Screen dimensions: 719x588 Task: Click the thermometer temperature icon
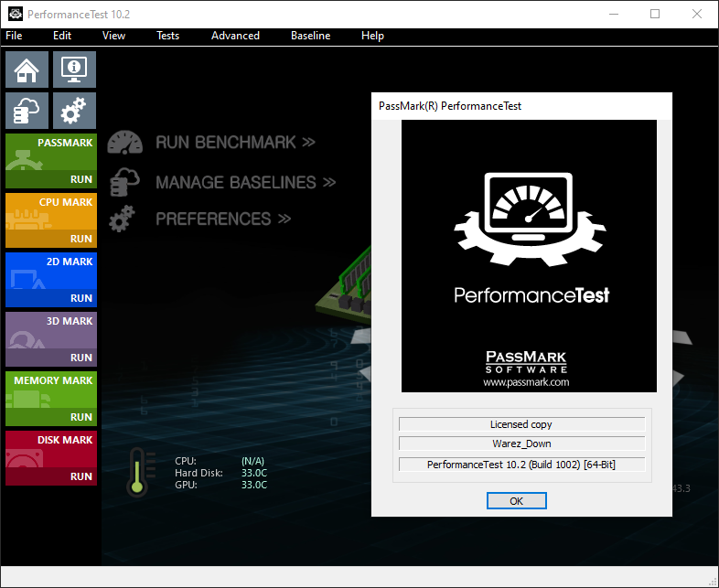[x=139, y=473]
